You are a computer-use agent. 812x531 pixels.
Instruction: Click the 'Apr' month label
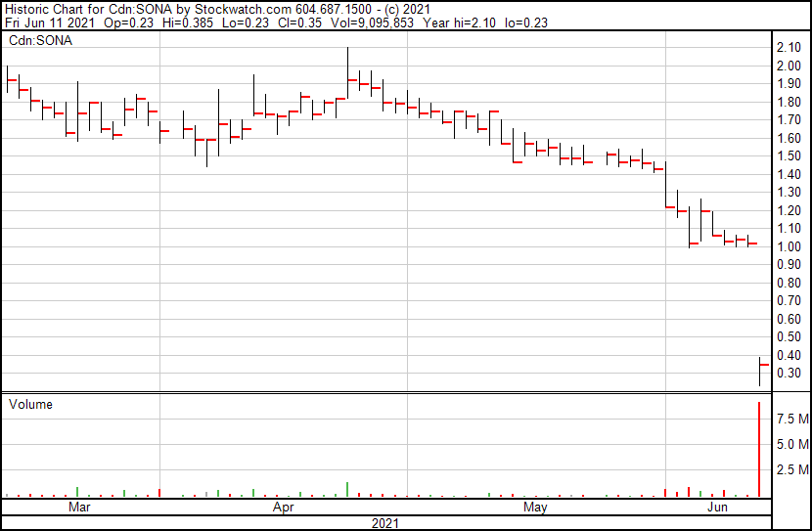pyautogui.click(x=284, y=507)
